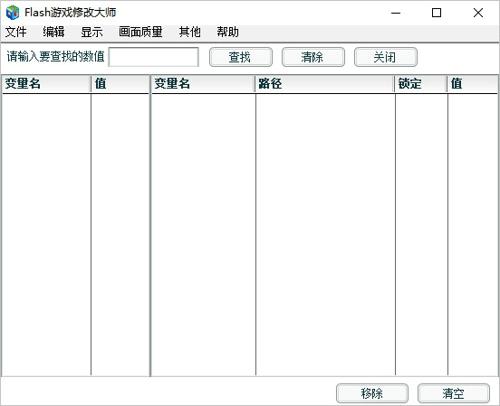This screenshot has height=406, width=500.
Task: Click the 清除 button
Action: point(313,57)
